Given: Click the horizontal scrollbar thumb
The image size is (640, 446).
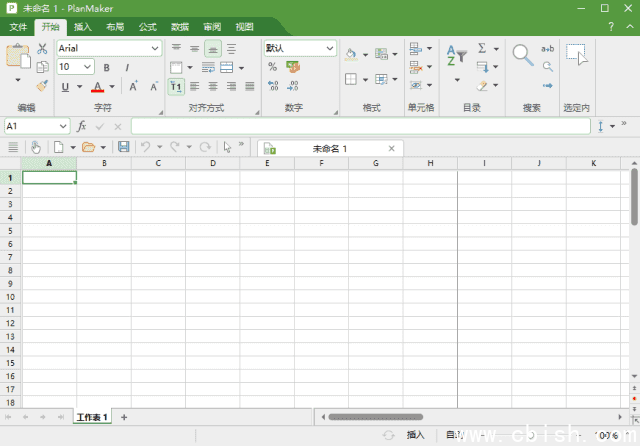Looking at the screenshot, I should [376, 417].
